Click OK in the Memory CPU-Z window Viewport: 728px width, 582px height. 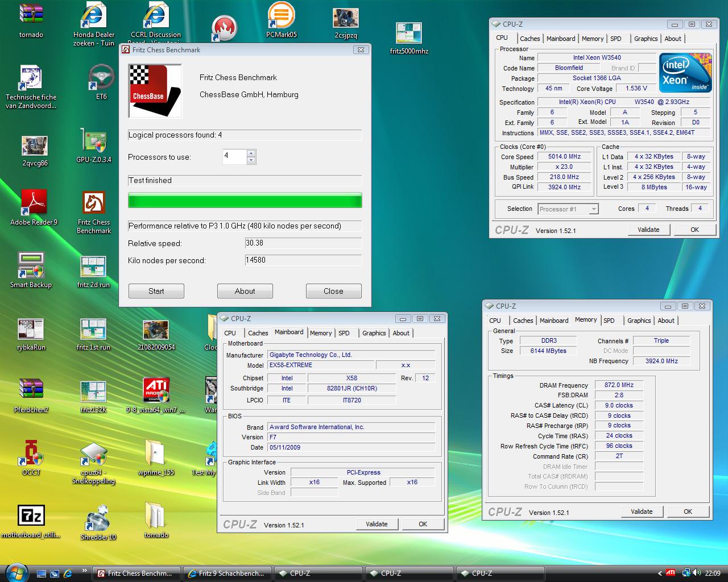pos(688,512)
